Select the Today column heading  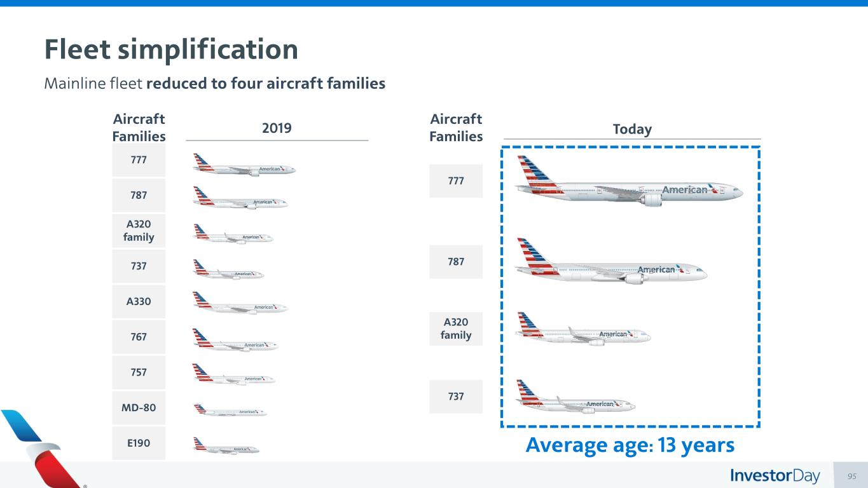click(632, 130)
